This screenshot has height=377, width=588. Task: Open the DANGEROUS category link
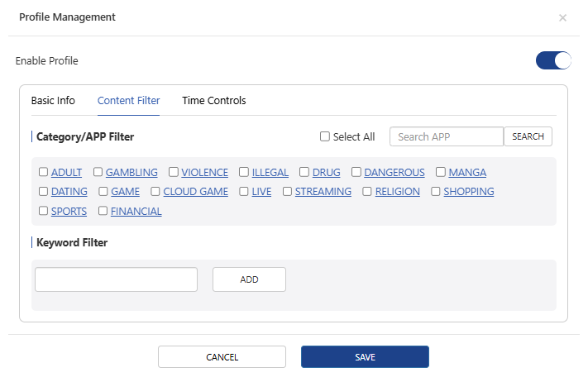[x=394, y=173]
